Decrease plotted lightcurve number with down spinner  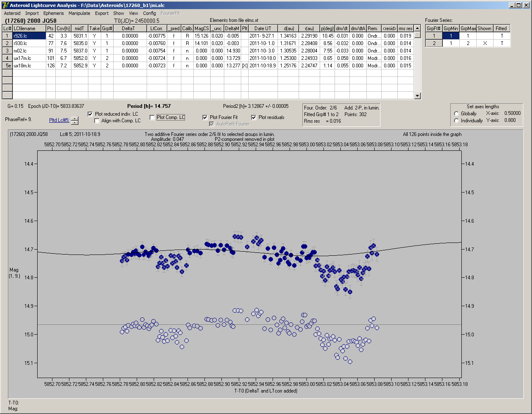(x=75, y=122)
